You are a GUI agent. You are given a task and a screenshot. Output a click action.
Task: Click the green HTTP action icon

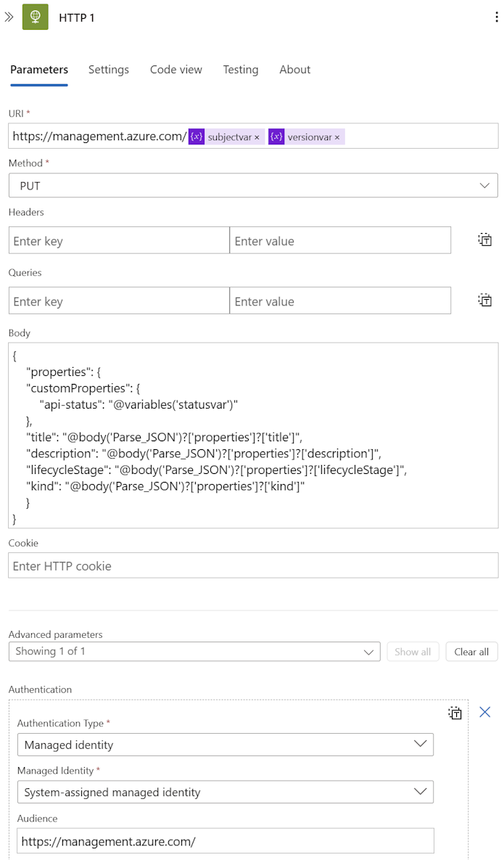[35, 17]
